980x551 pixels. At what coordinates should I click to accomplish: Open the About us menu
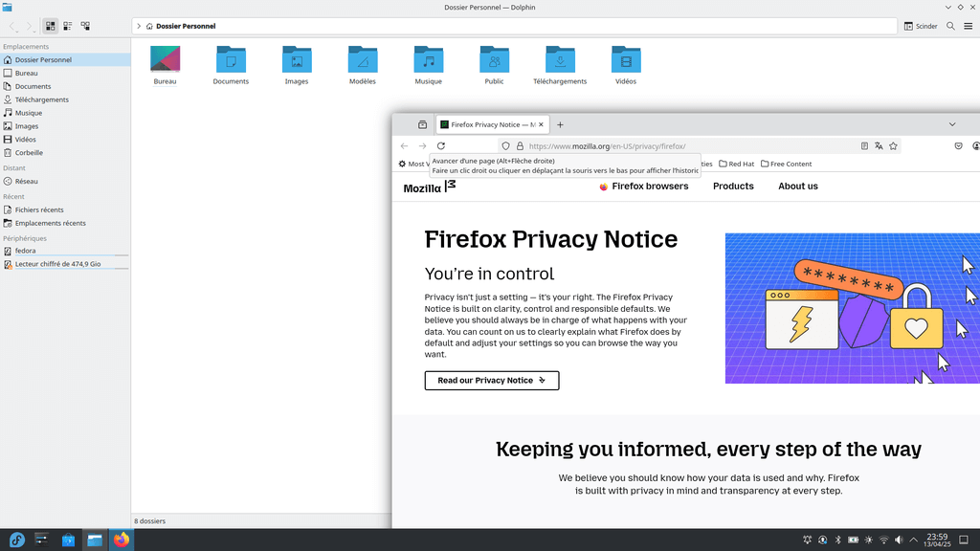[798, 187]
